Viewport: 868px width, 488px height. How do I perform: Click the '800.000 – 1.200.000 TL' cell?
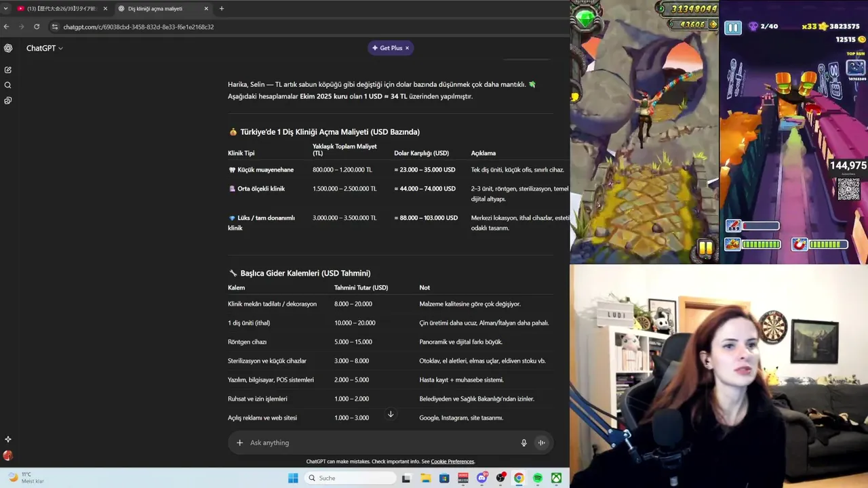click(342, 170)
